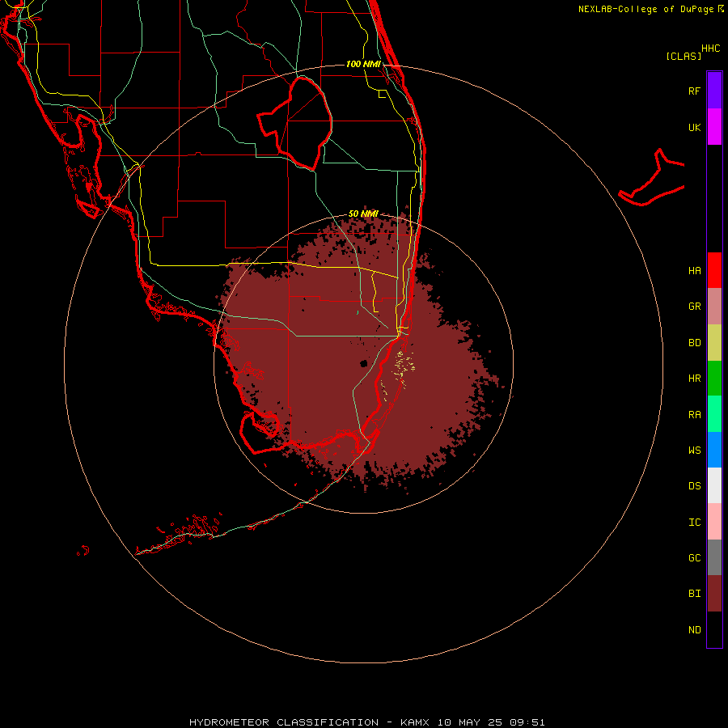The width and height of the screenshot is (728, 728).
Task: Click the 100 NMI range ring label
Action: (363, 64)
